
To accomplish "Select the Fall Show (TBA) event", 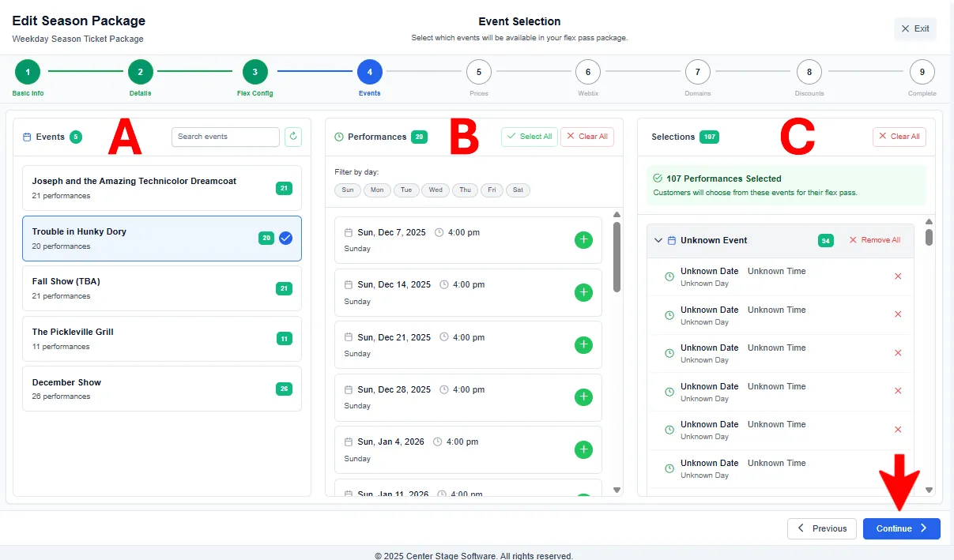I will pos(162,288).
